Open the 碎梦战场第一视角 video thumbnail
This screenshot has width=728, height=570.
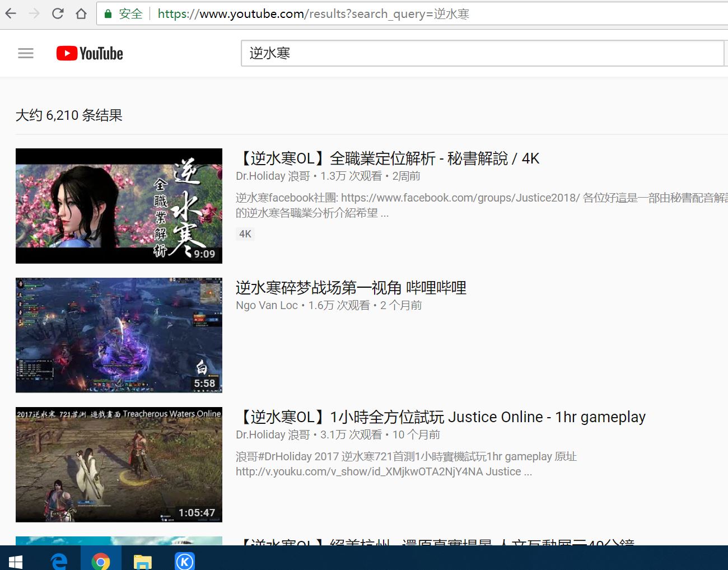119,335
